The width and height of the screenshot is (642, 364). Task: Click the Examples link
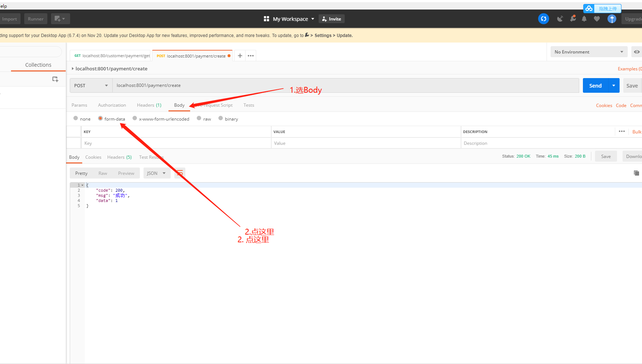tap(629, 69)
